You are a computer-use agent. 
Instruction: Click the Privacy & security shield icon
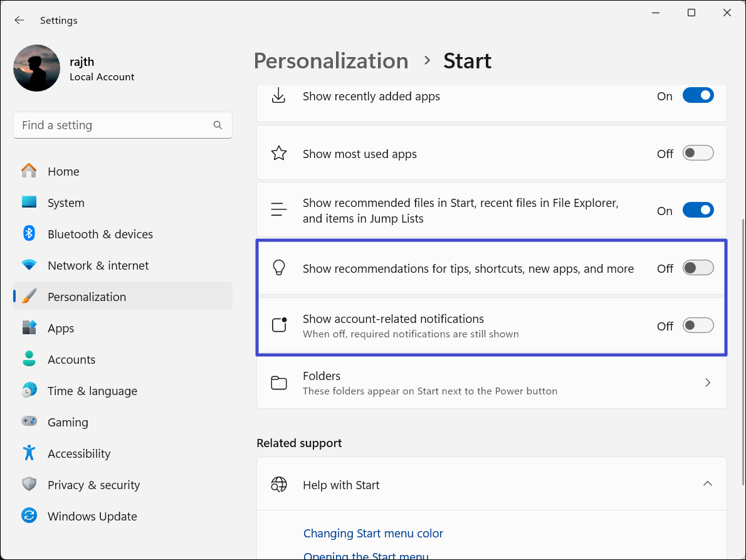29,485
